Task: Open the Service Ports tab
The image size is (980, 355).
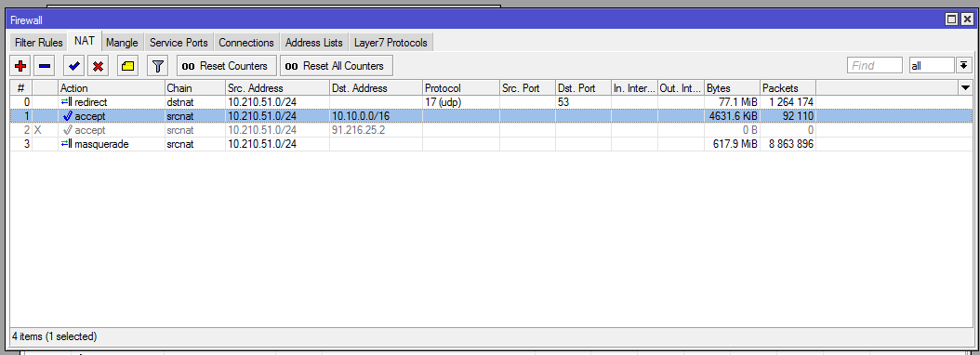Action: (x=179, y=43)
